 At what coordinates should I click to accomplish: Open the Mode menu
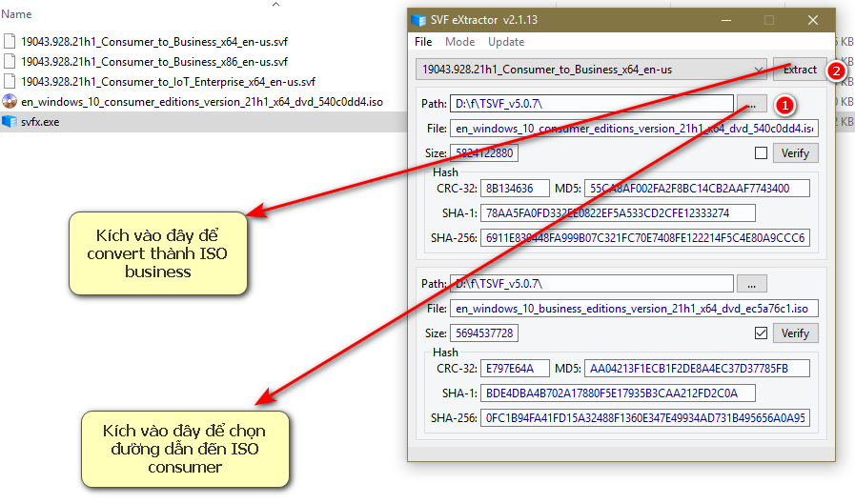459,42
